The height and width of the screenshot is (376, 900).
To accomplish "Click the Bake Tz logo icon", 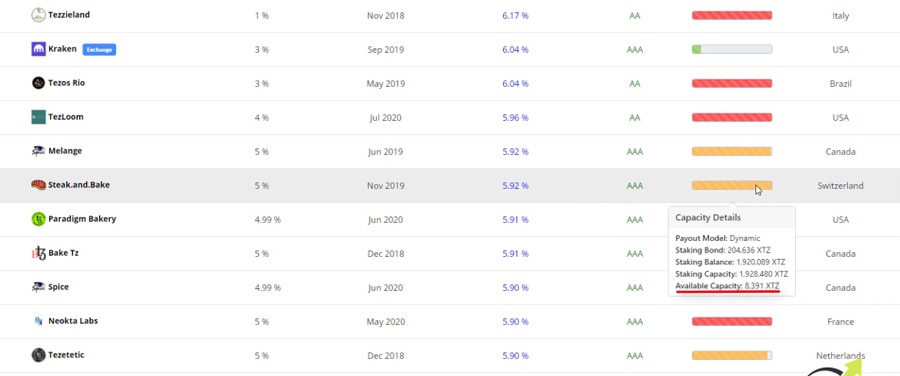I will pos(38,253).
